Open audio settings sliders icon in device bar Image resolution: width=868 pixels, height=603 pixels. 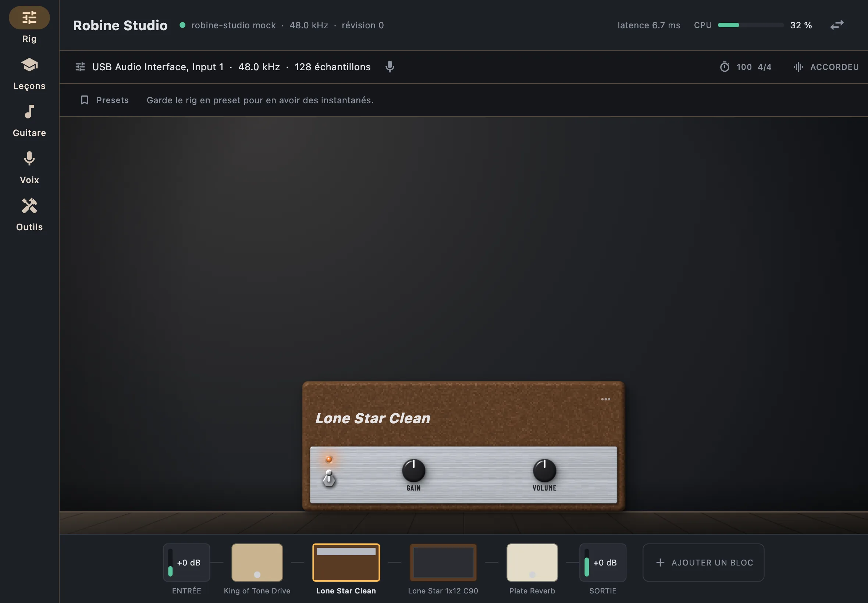tap(80, 67)
